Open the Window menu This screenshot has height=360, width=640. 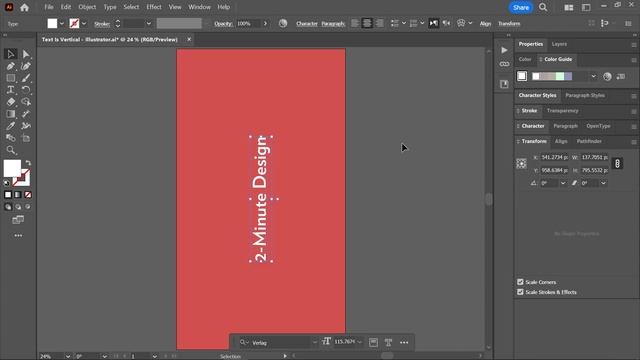[199, 7]
